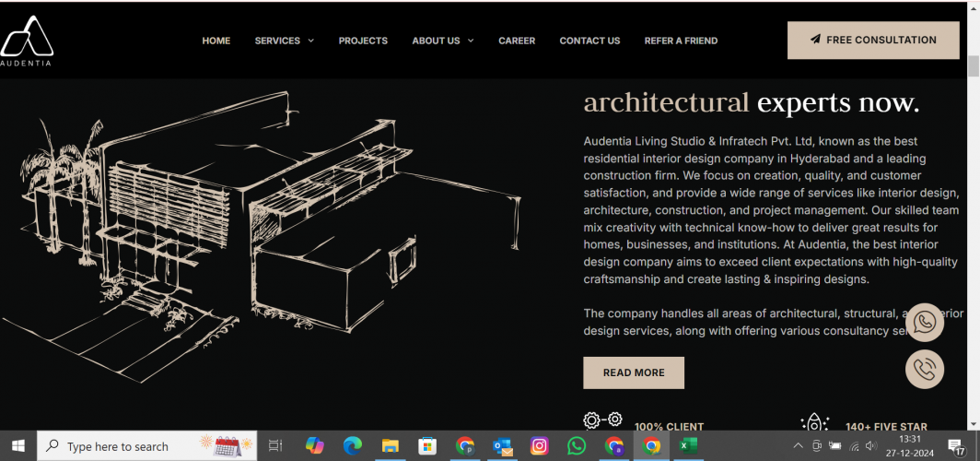Open the PROJECTS page
980x461 pixels.
(363, 41)
